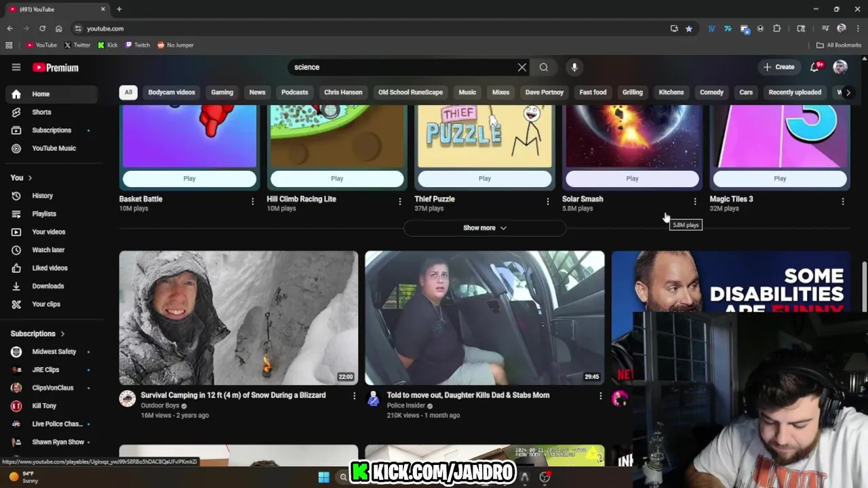Go to Home in the sidebar
This screenshot has width=868, height=488.
tap(52, 94)
